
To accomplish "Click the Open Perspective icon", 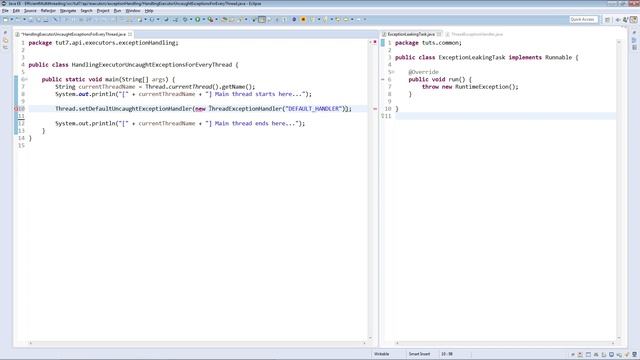I will click(x=608, y=20).
